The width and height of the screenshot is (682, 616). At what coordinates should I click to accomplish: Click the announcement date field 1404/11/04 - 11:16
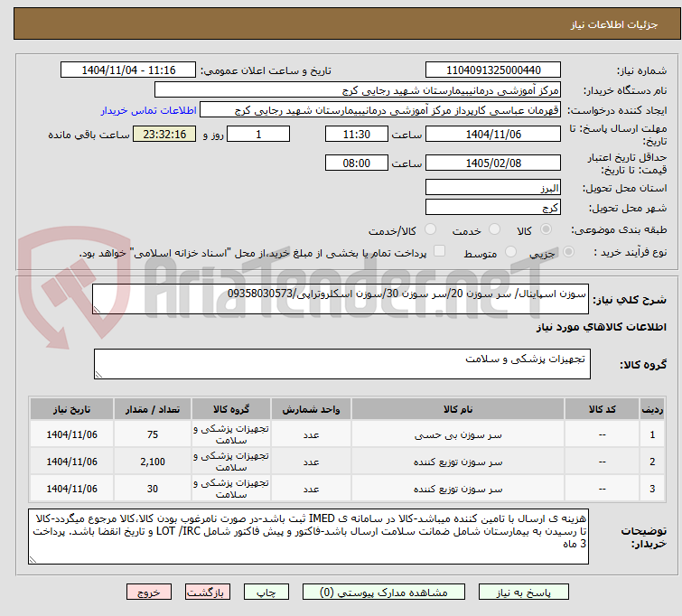click(128, 70)
